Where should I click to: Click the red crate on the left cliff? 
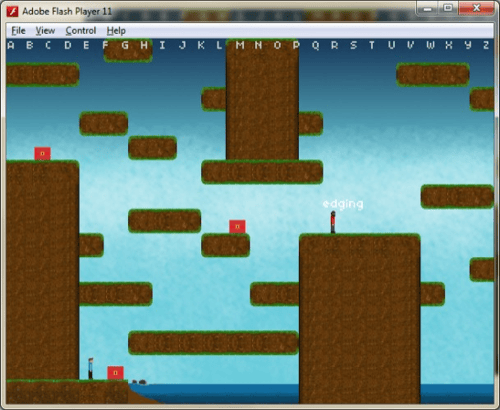[x=43, y=154]
